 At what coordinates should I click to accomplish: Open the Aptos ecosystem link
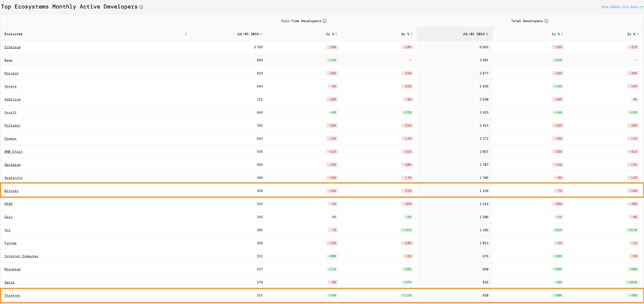click(9, 282)
